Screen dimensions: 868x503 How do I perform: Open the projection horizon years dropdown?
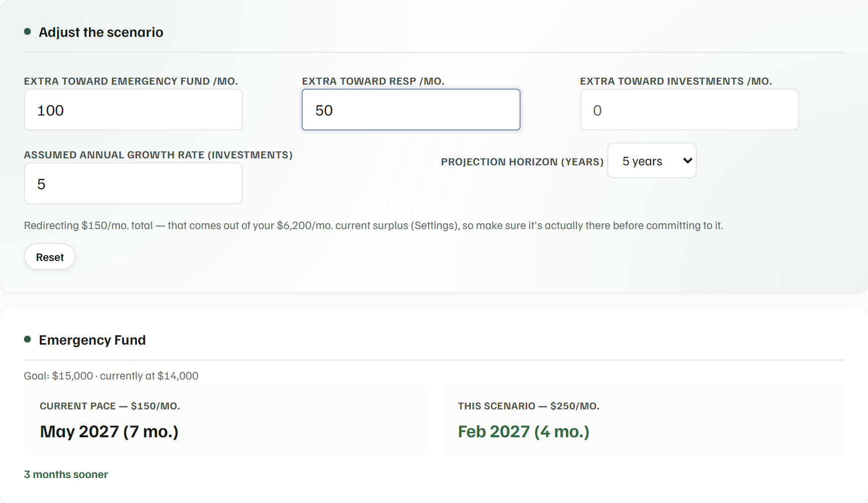coord(652,160)
